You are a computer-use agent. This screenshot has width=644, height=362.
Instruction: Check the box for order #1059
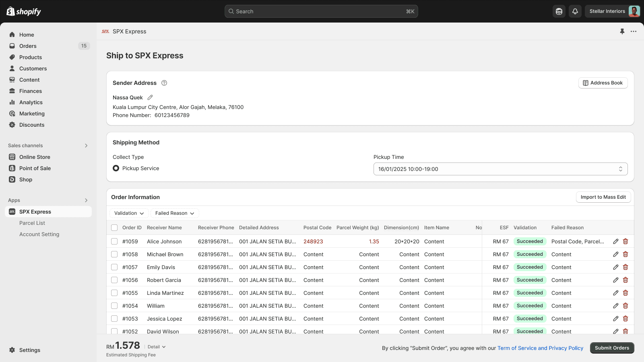(x=114, y=241)
